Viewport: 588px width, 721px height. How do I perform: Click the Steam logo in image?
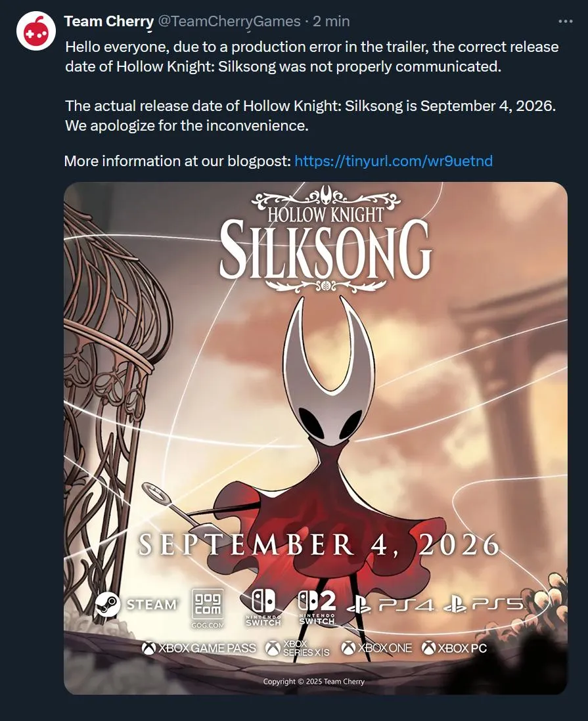(x=136, y=603)
